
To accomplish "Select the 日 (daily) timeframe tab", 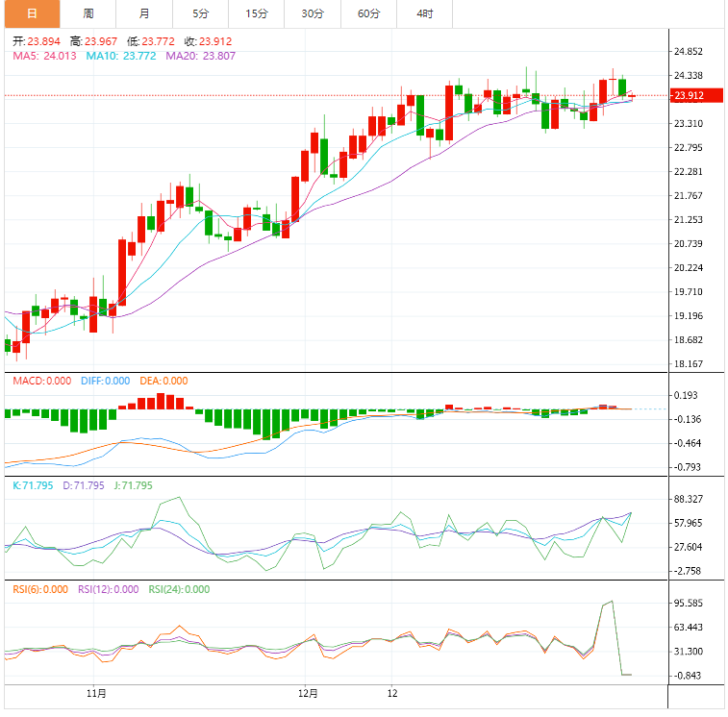I will [x=31, y=13].
